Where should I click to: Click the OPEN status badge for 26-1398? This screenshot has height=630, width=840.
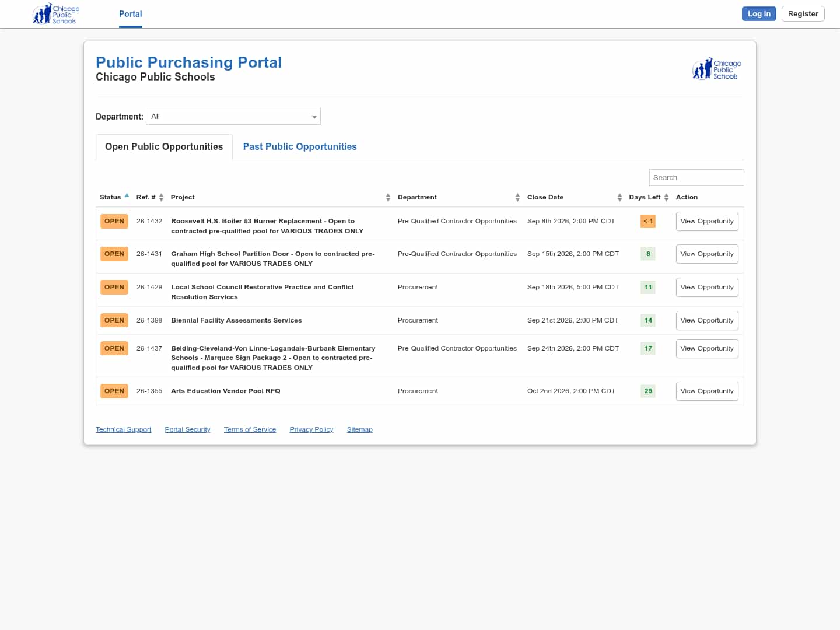(114, 321)
